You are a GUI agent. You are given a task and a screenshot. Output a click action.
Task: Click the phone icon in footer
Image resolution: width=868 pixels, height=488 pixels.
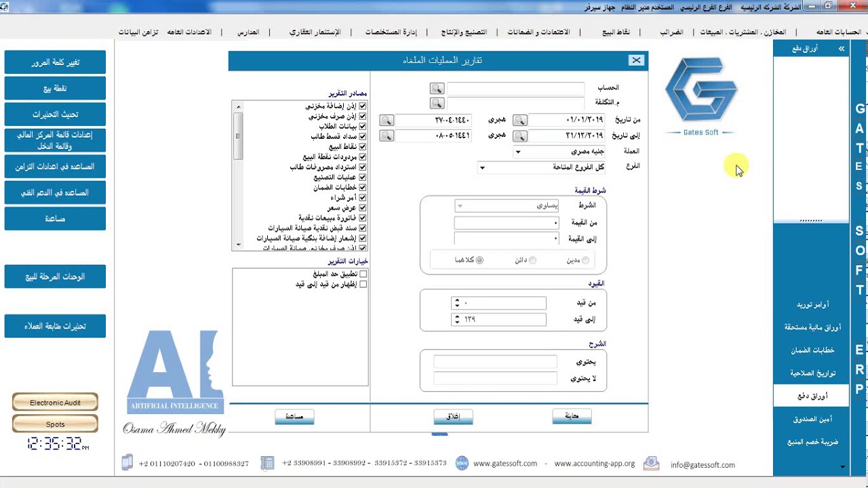point(127,463)
